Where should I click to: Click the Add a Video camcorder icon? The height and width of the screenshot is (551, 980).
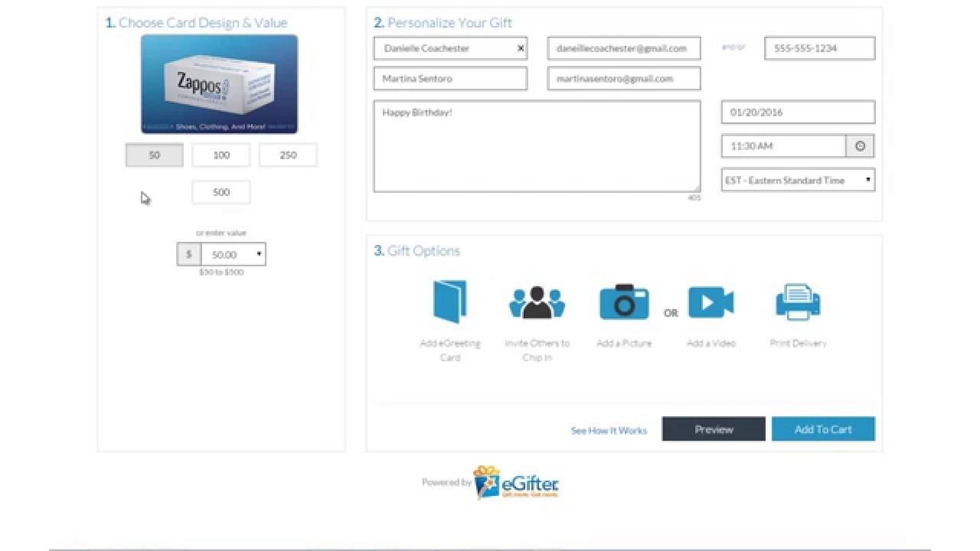tap(711, 302)
